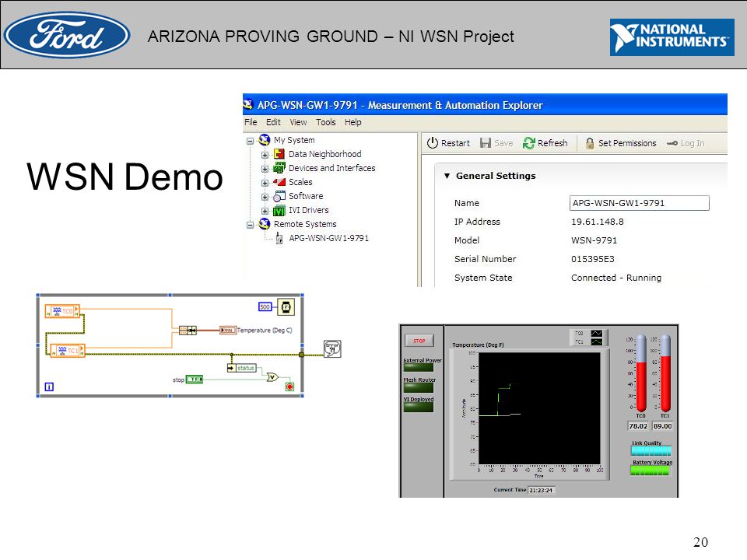Click the Log In button label
The height and width of the screenshot is (560, 747).
(693, 143)
